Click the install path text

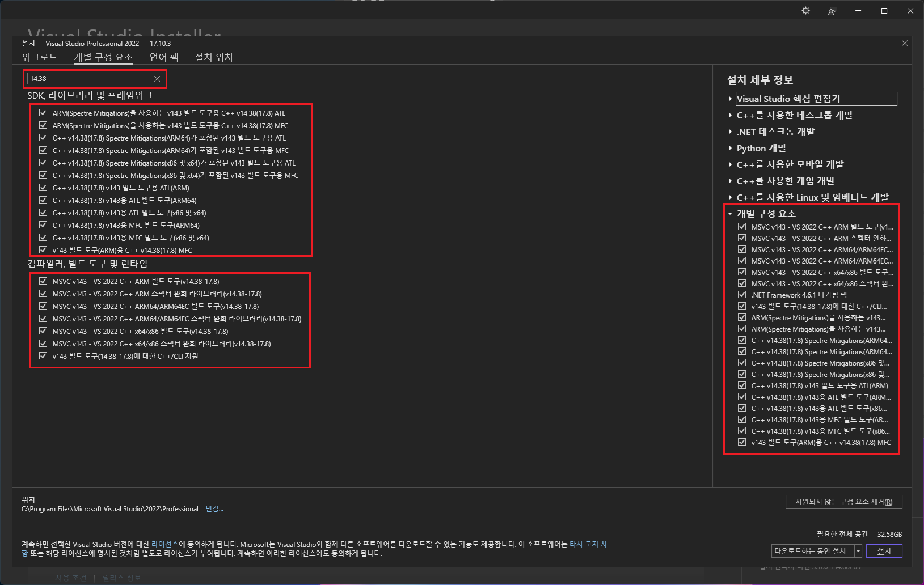tap(110, 509)
